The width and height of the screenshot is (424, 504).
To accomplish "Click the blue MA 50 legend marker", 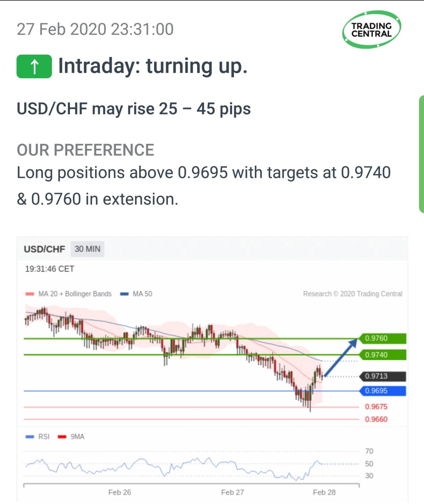I will coord(124,294).
